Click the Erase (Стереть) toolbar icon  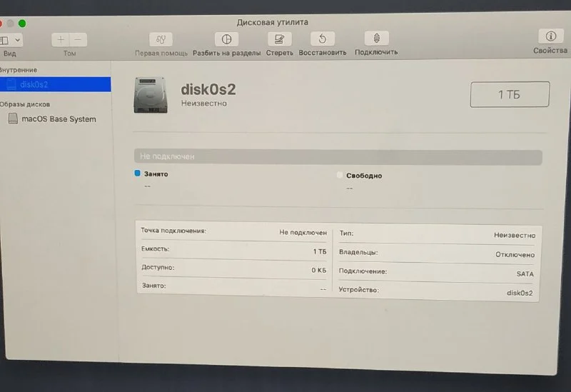pyautogui.click(x=279, y=39)
